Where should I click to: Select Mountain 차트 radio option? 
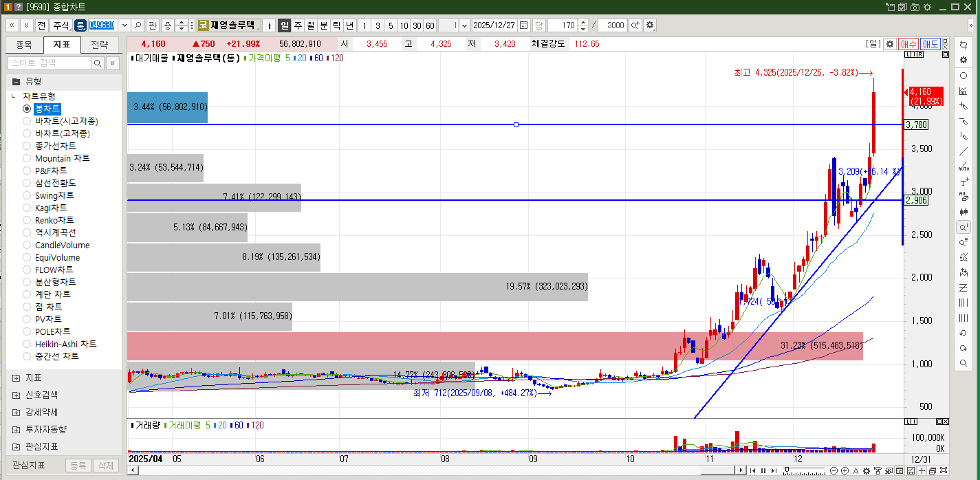click(27, 158)
